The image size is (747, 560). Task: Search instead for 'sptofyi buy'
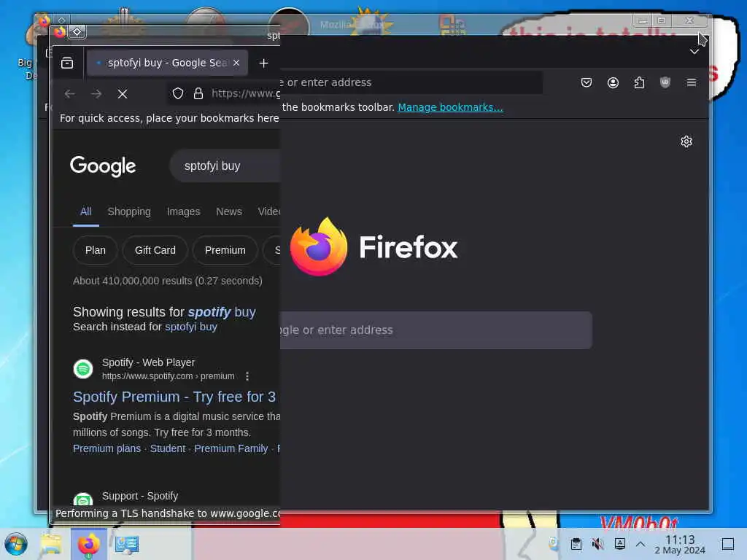(191, 327)
